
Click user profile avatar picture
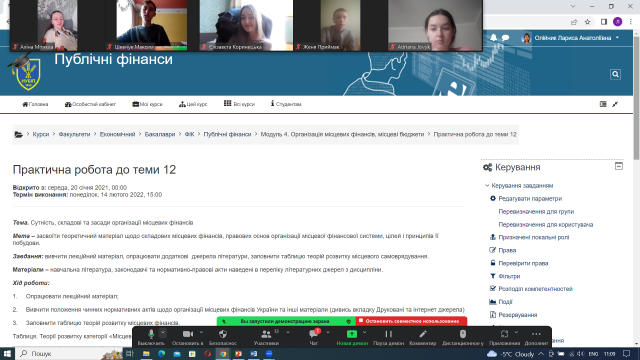tap(526, 38)
